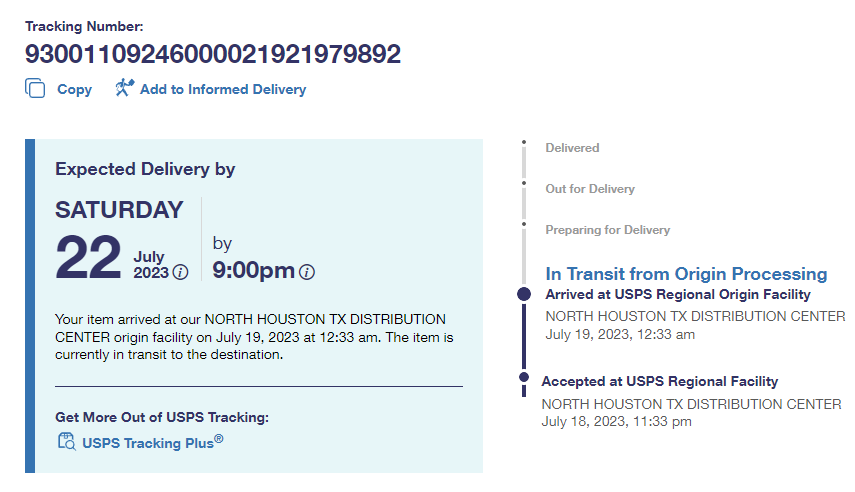Screen dimensions: 855x492
Task: Click the Expected Delivery by heading
Action: click(145, 169)
